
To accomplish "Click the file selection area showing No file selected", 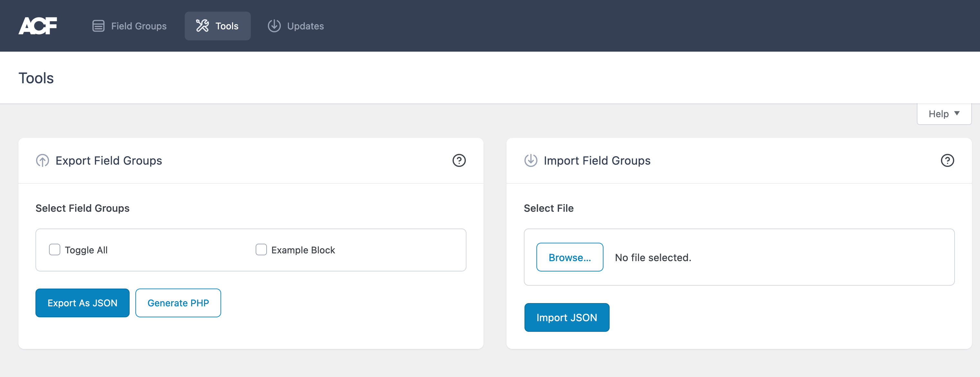I will coord(653,257).
